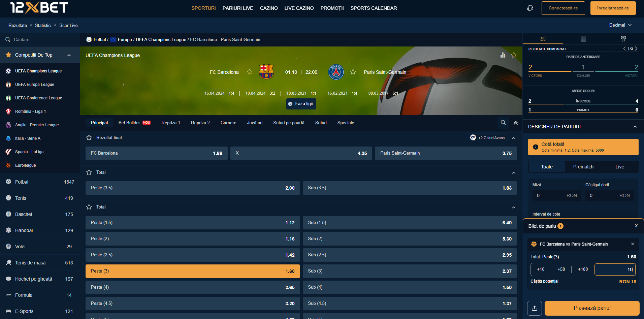Open match statistics bar chart icon
The height and width of the screenshot is (319, 644).
(x=503, y=55)
